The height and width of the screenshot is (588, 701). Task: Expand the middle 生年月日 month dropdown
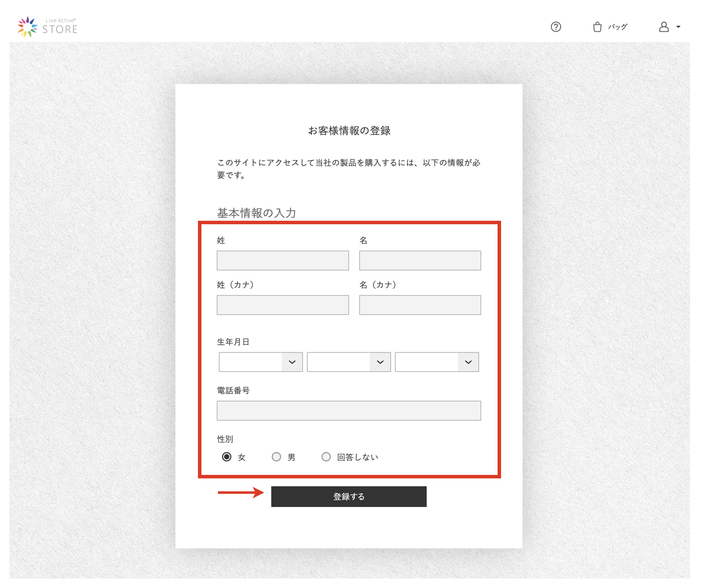click(349, 362)
